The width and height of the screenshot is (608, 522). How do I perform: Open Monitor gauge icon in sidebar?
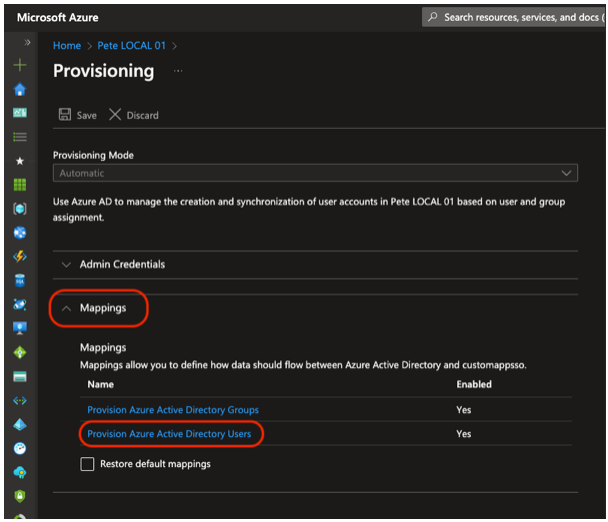tap(20, 448)
